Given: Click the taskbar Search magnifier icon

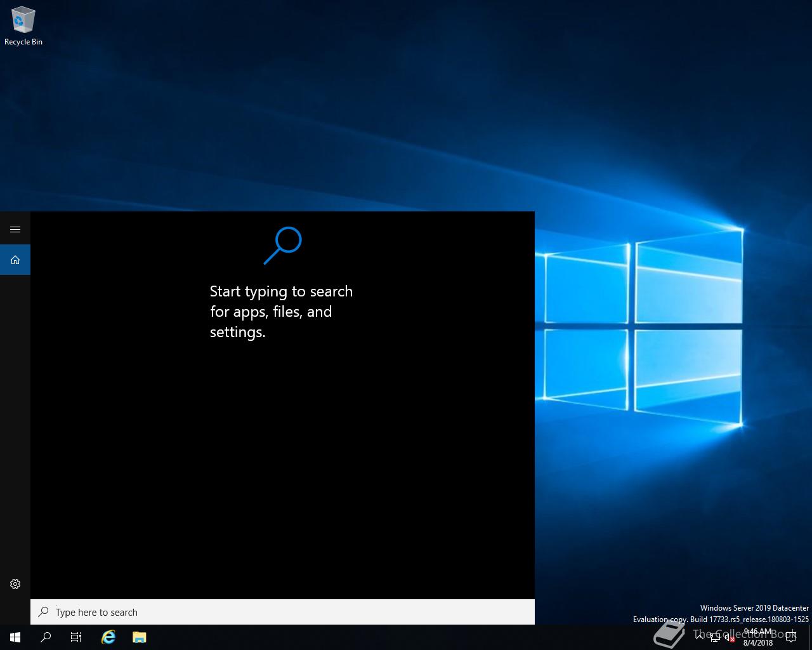Looking at the screenshot, I should (46, 637).
